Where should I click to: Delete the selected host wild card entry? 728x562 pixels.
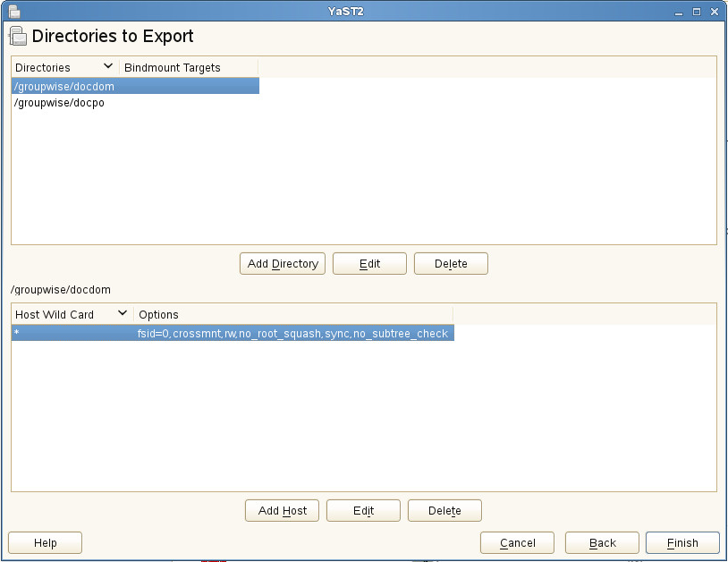[444, 511]
